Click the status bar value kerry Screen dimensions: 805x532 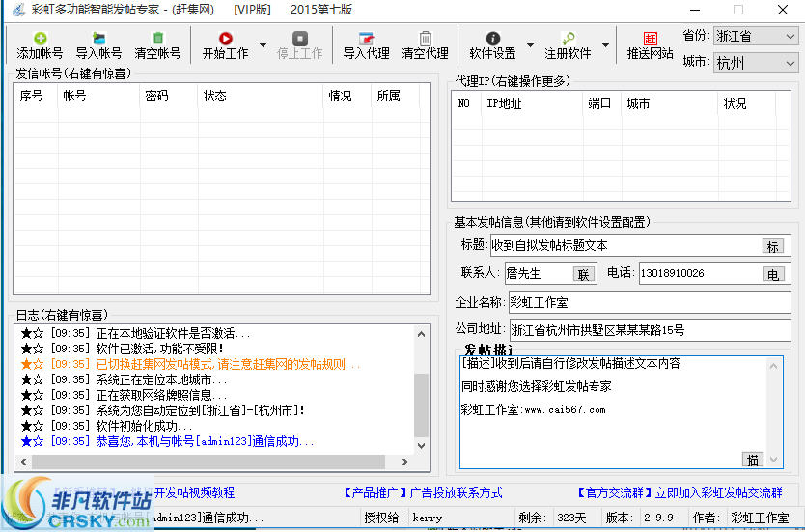pos(428,518)
